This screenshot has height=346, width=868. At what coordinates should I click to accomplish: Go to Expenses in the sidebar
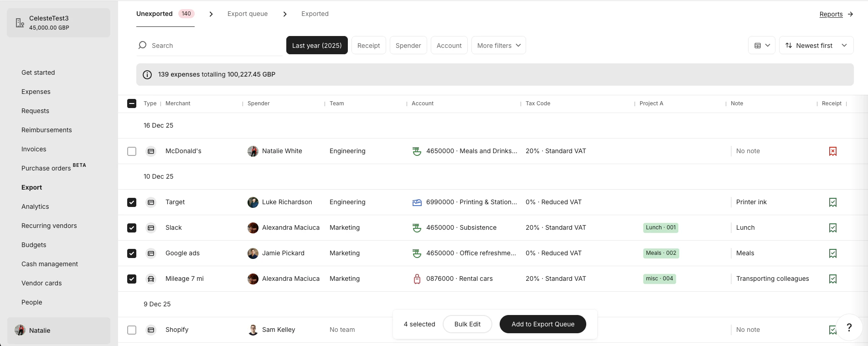click(x=36, y=92)
